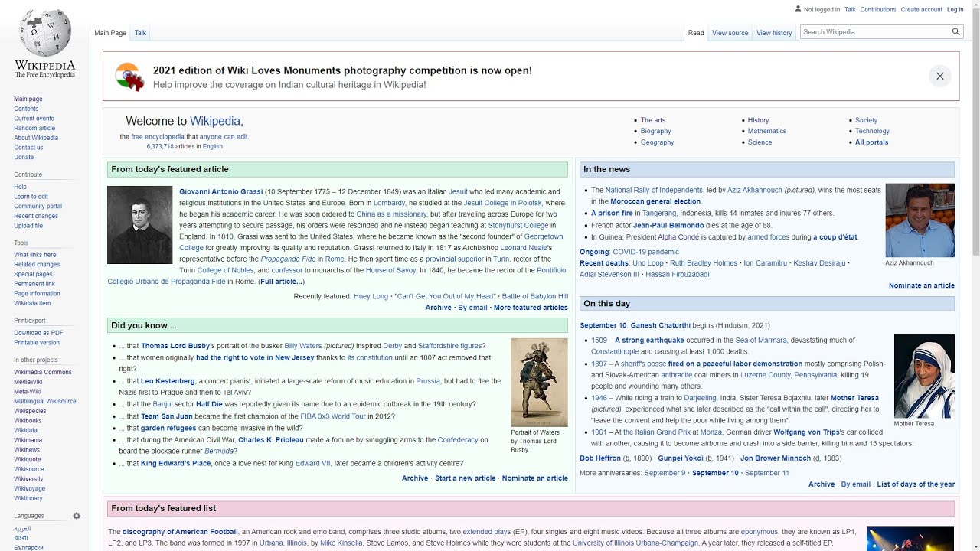This screenshot has width=980, height=551.
Task: Open recently featured Huey Long
Action: click(x=371, y=296)
